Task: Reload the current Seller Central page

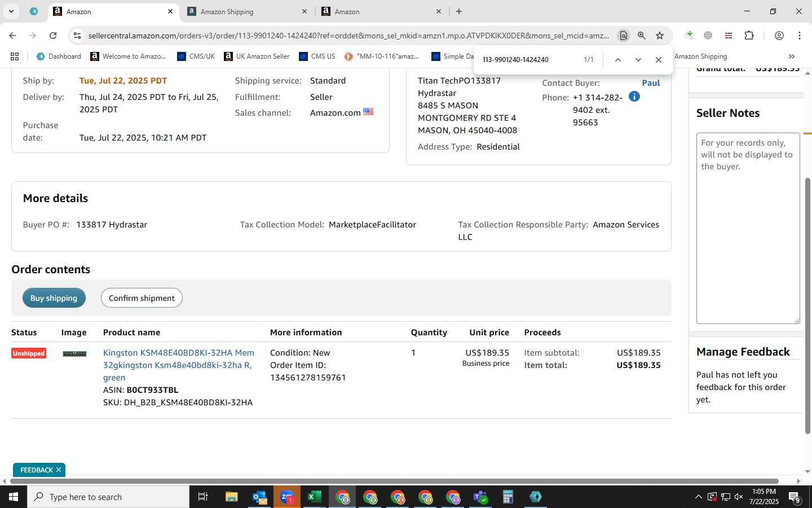Action: coord(53,36)
